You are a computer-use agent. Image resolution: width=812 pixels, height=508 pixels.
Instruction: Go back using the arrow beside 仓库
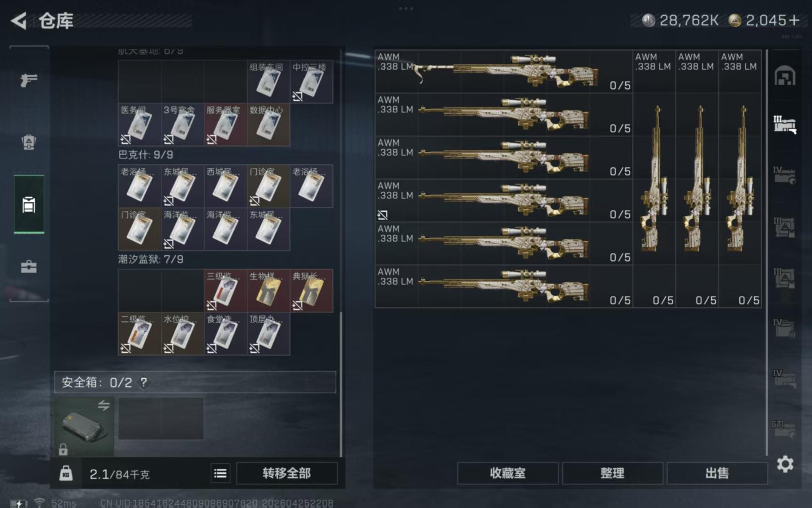[x=19, y=21]
